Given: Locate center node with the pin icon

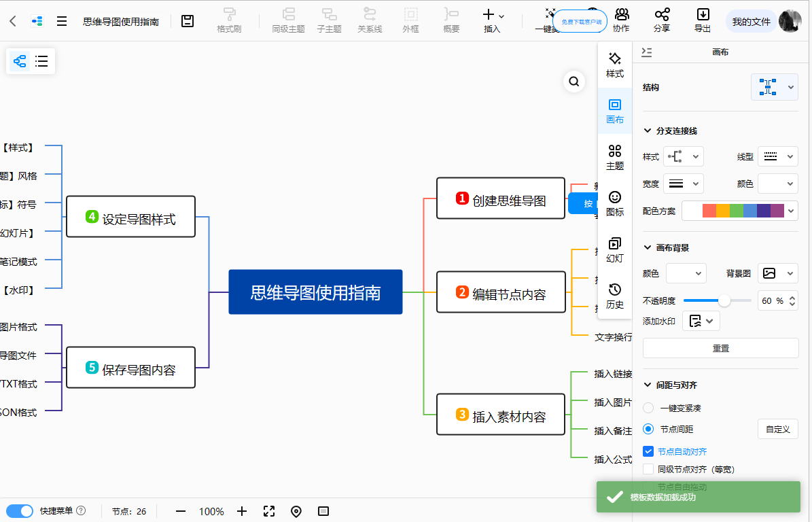Looking at the screenshot, I should click(296, 511).
